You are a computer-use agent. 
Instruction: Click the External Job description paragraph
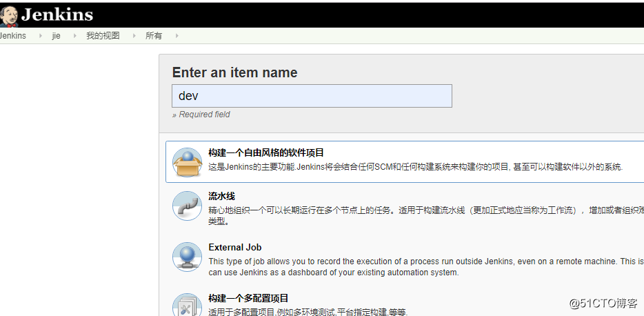[x=426, y=267]
